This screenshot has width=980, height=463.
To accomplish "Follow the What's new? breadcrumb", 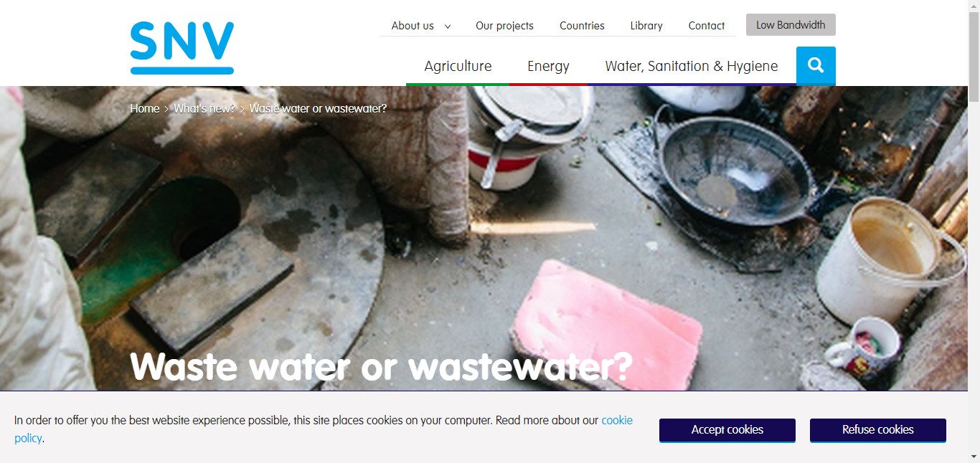I will 204,108.
